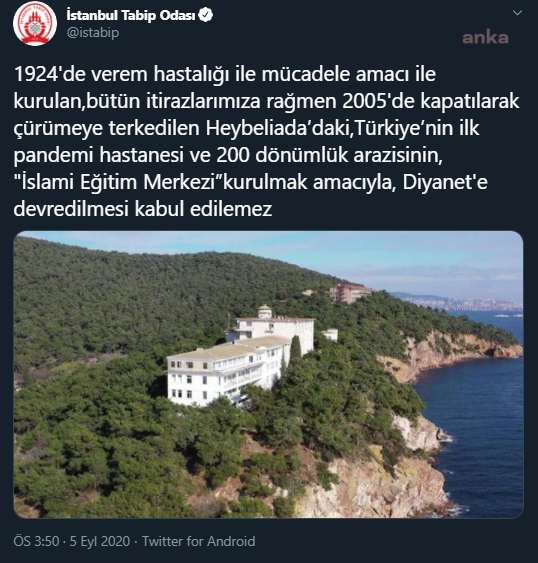Select the 5 Eyl 2020 date
538x563 pixels.
(100, 541)
